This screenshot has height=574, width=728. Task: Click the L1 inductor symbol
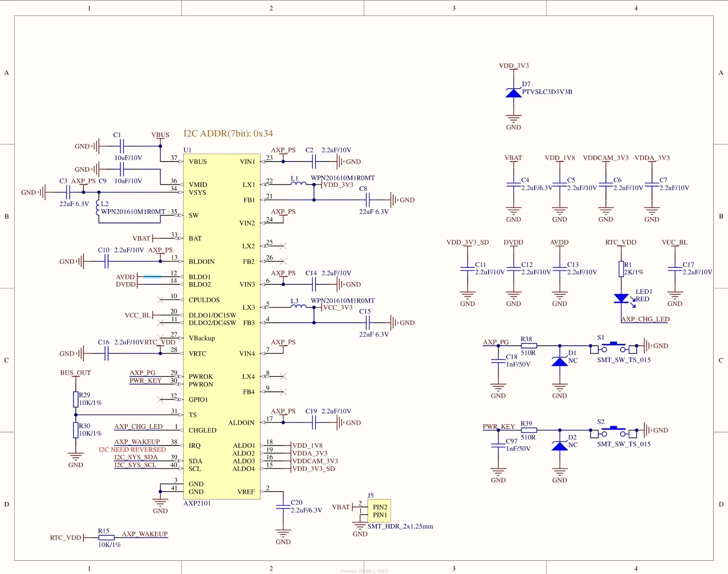click(x=298, y=183)
